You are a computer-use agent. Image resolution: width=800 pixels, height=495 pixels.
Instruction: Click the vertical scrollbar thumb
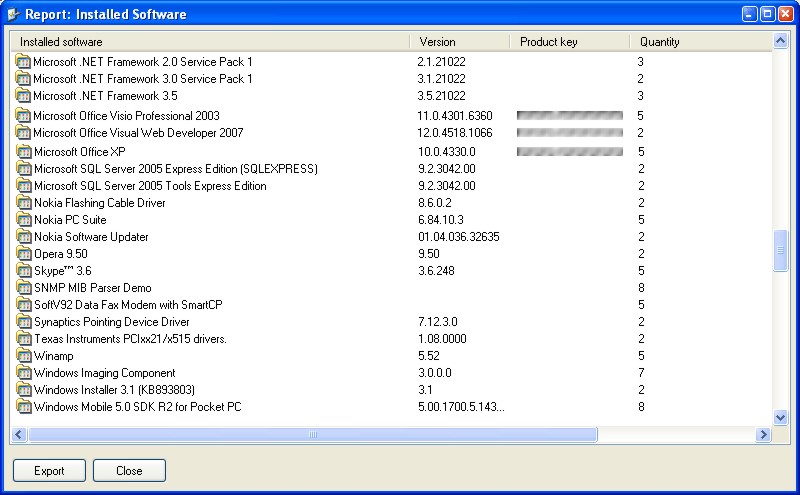click(780, 251)
